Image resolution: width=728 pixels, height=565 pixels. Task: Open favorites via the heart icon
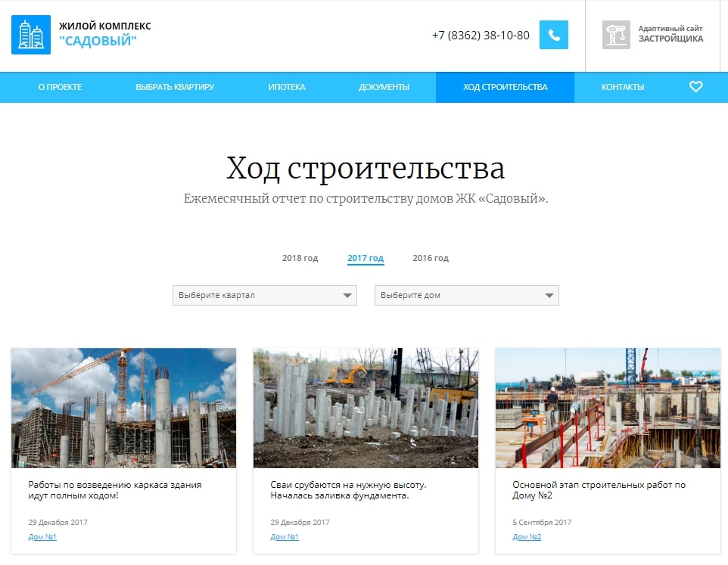[x=695, y=87]
